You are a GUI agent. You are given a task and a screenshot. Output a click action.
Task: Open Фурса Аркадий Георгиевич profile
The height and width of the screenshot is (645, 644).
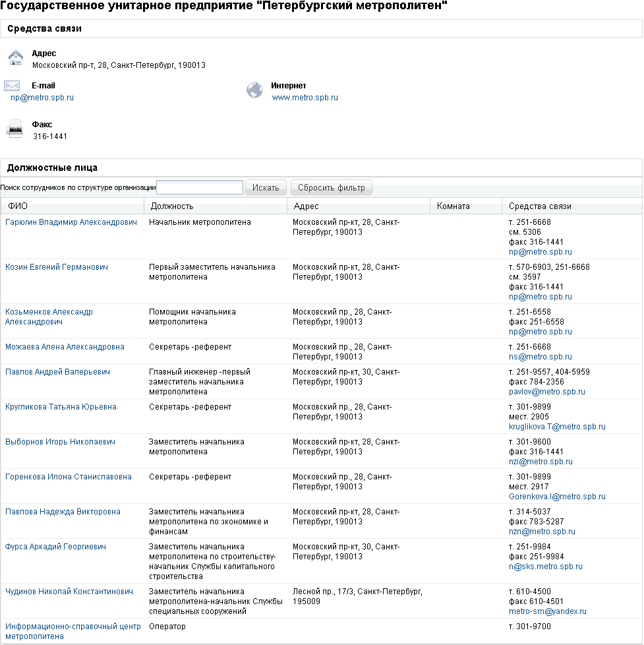[55, 547]
